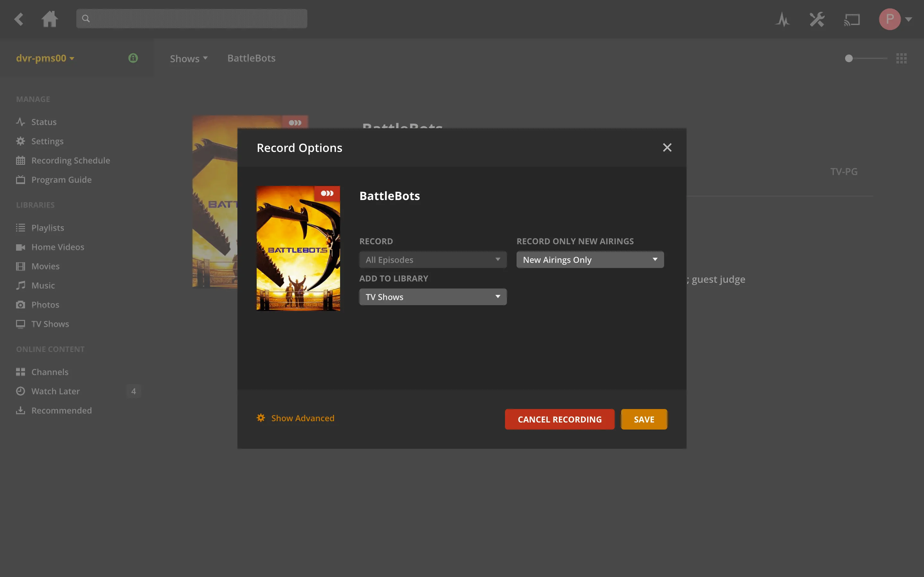Viewport: 924px width, 577px height.
Task: Click the activity/signal strength icon
Action: pos(782,18)
